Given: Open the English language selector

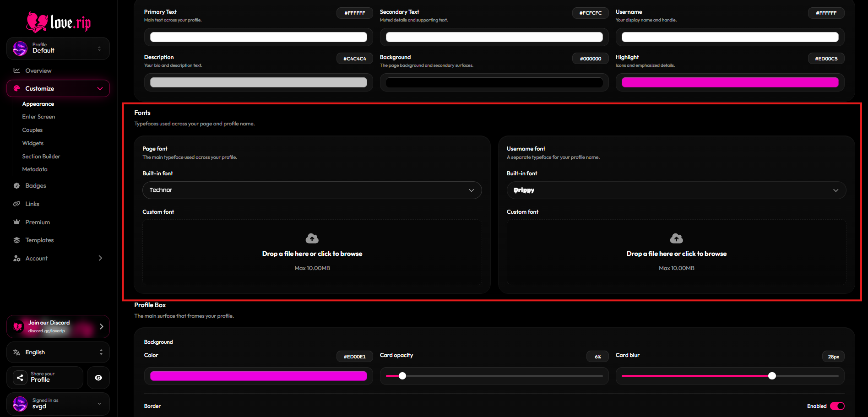Looking at the screenshot, I should 58,352.
